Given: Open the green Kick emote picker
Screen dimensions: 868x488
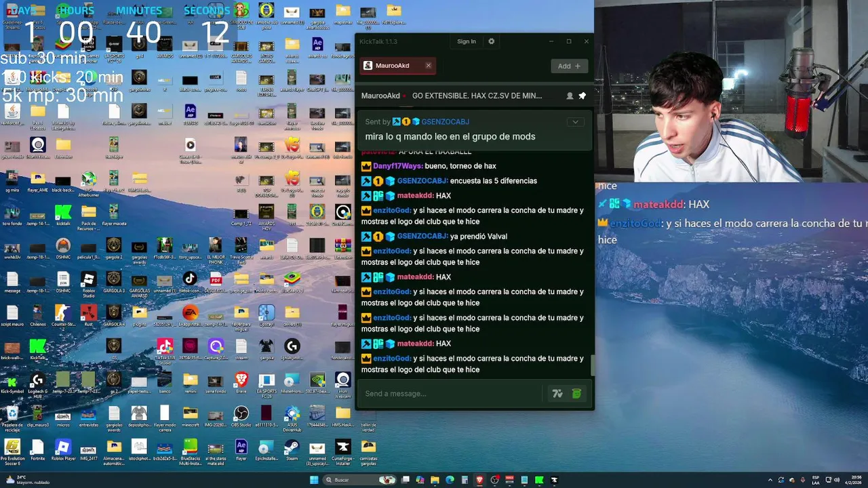Looking at the screenshot, I should [x=576, y=394].
